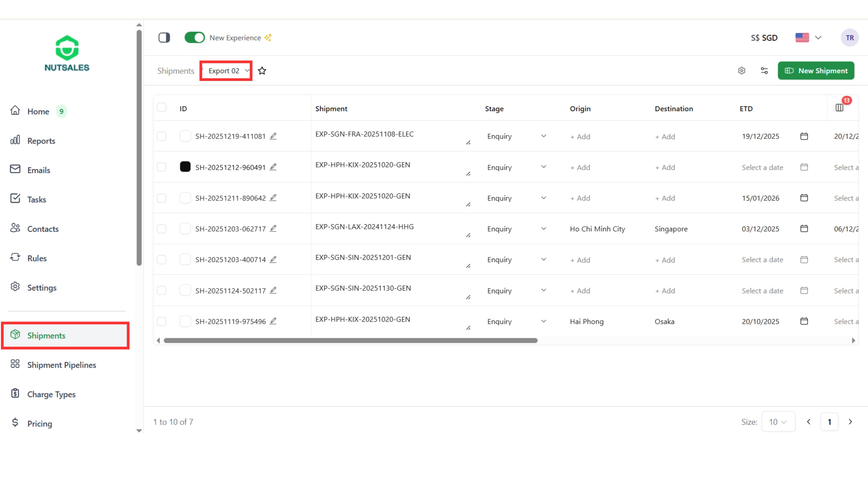The width and height of the screenshot is (868, 488).
Task: Go to next page with right arrow
Action: click(850, 422)
